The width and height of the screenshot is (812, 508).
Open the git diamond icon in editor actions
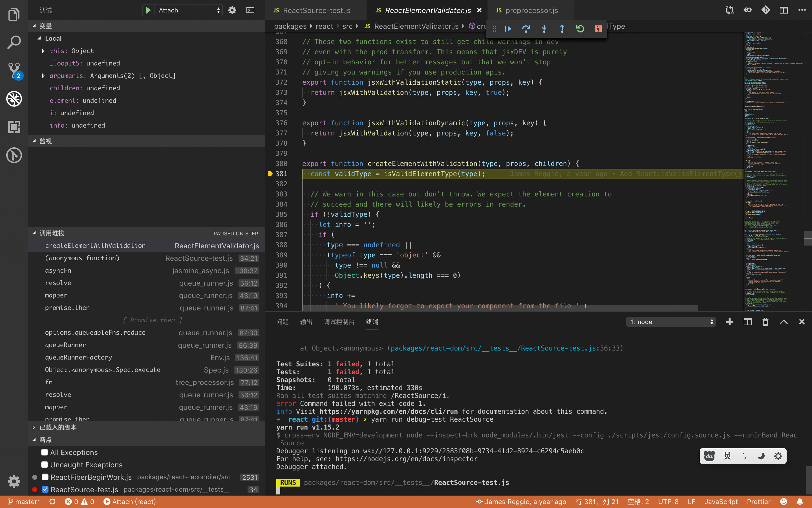tap(766, 10)
